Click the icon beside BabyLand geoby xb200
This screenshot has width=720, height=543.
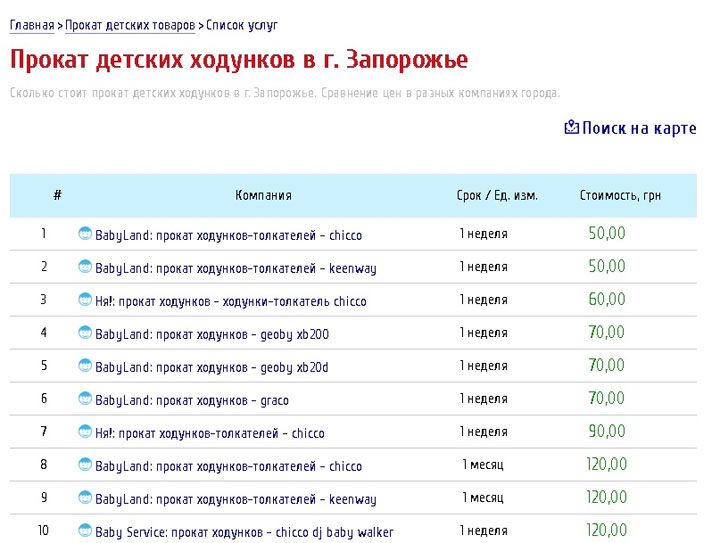pyautogui.click(x=85, y=333)
